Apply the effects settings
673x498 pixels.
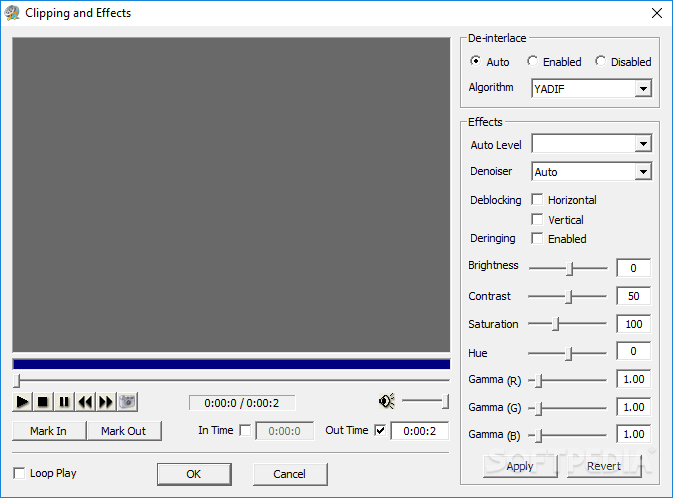[520, 466]
